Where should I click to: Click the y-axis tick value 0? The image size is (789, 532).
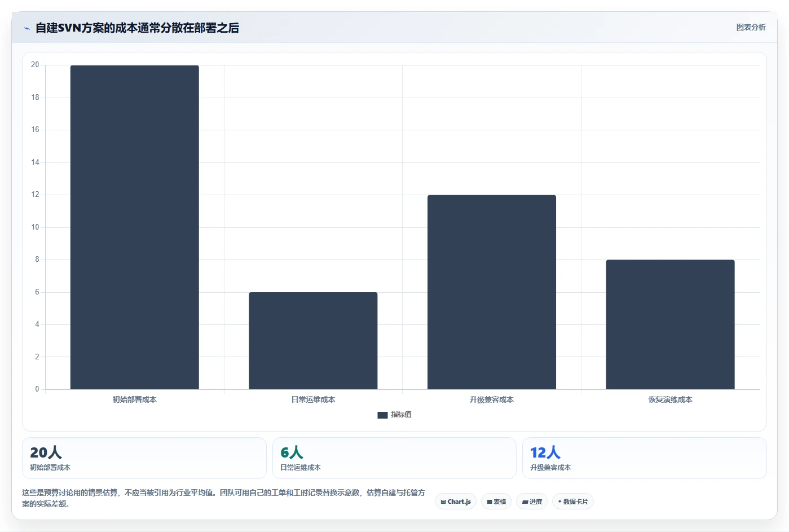click(37, 389)
